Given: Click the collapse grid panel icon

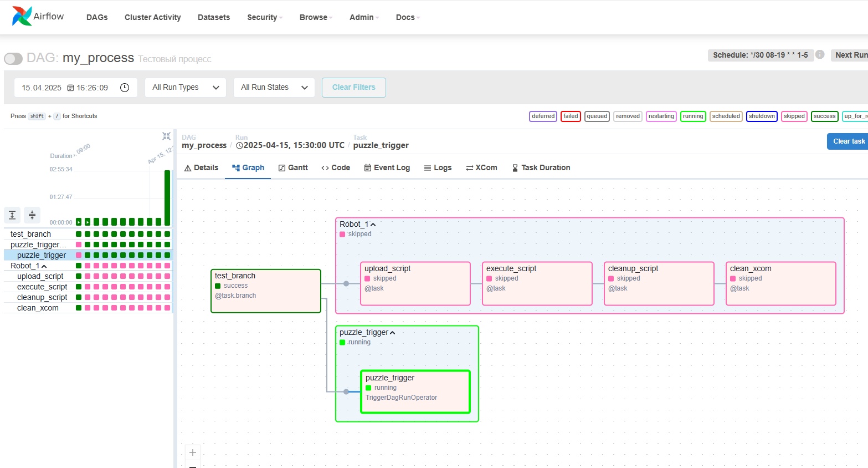Looking at the screenshot, I should (166, 136).
